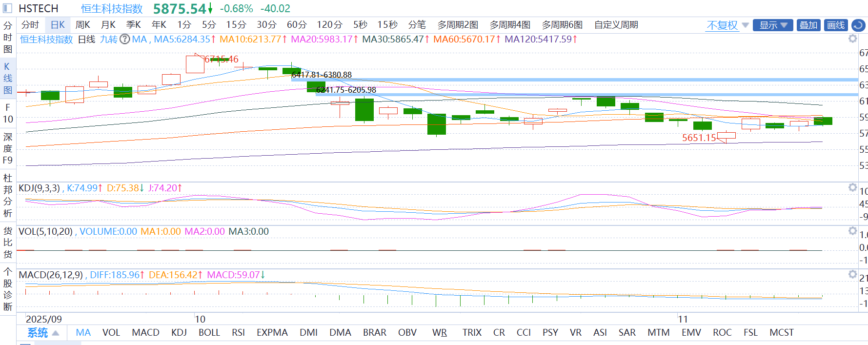Select the ROC indicator
The image size is (868, 345).
[x=722, y=333]
